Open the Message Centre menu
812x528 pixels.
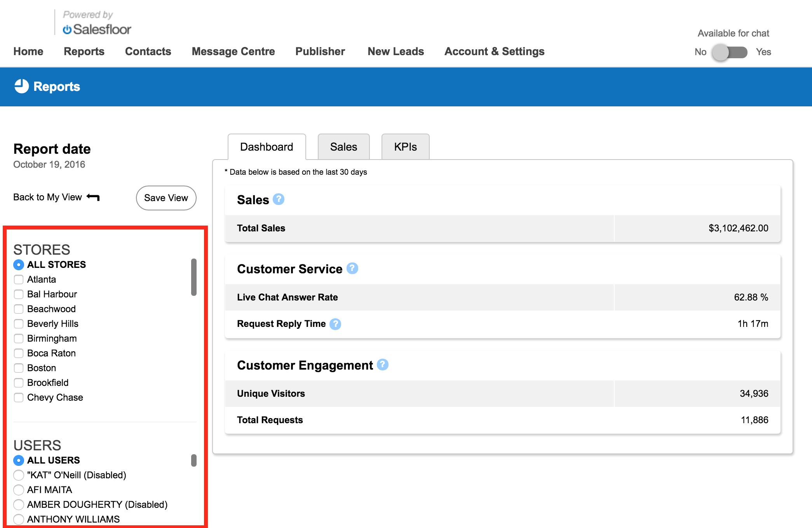click(x=233, y=51)
